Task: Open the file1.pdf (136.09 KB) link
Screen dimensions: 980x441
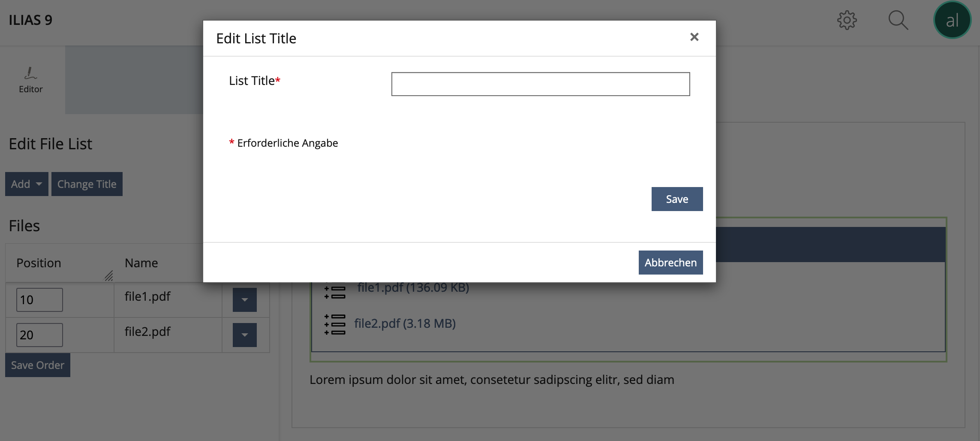Action: click(413, 287)
